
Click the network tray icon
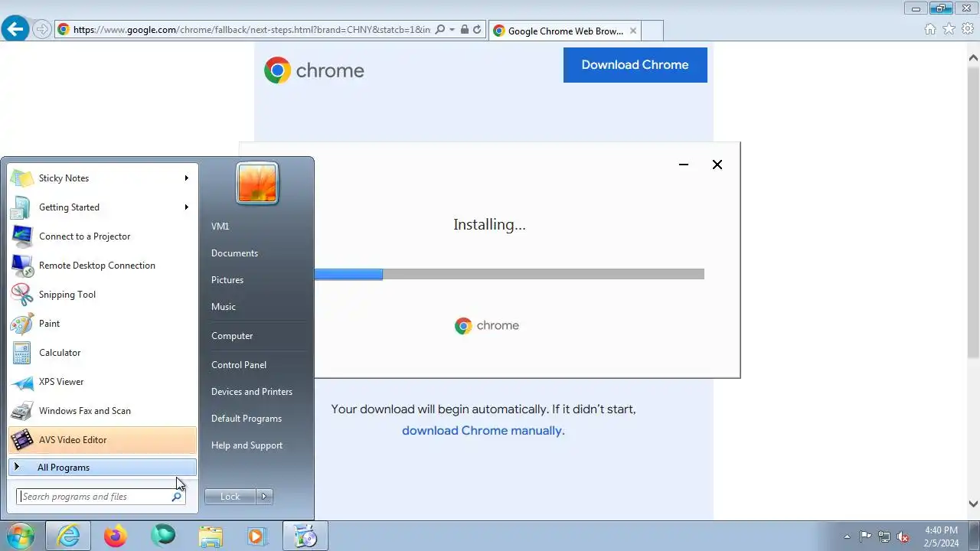coord(884,536)
